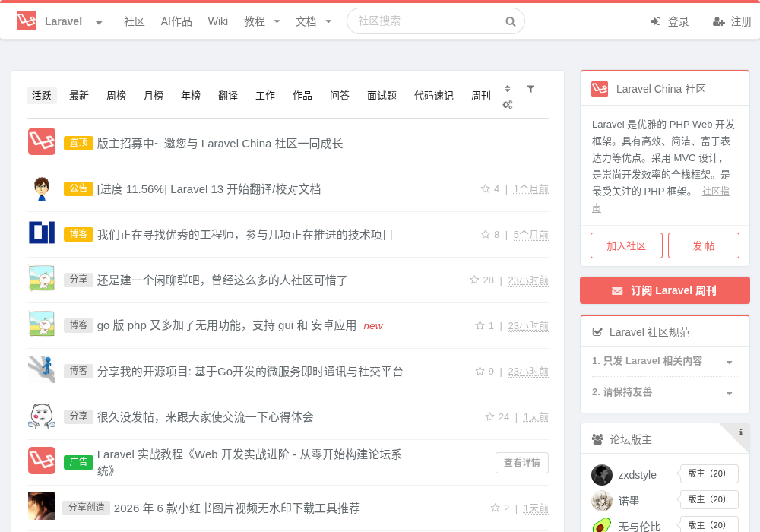Open pinned post 版主招募中

[220, 144]
